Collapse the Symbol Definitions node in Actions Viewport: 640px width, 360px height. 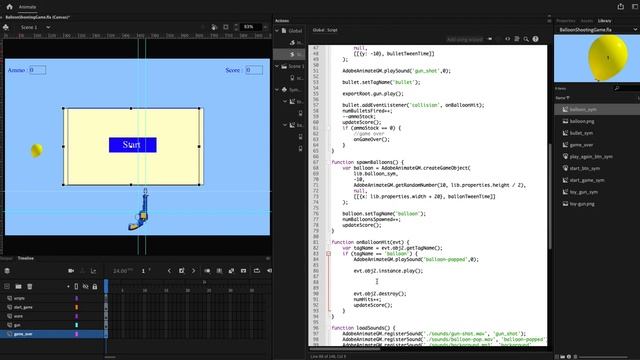(x=277, y=89)
